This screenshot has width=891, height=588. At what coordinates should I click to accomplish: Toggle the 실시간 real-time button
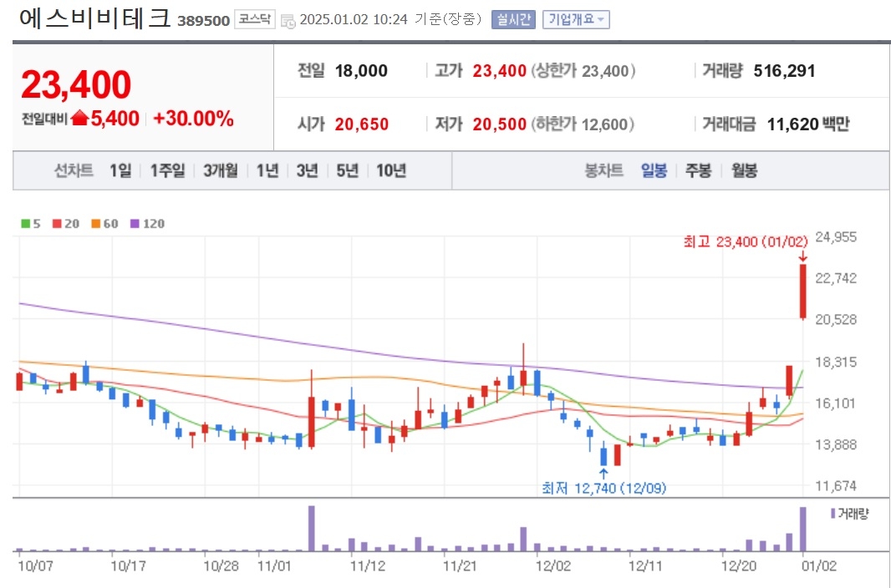click(513, 20)
